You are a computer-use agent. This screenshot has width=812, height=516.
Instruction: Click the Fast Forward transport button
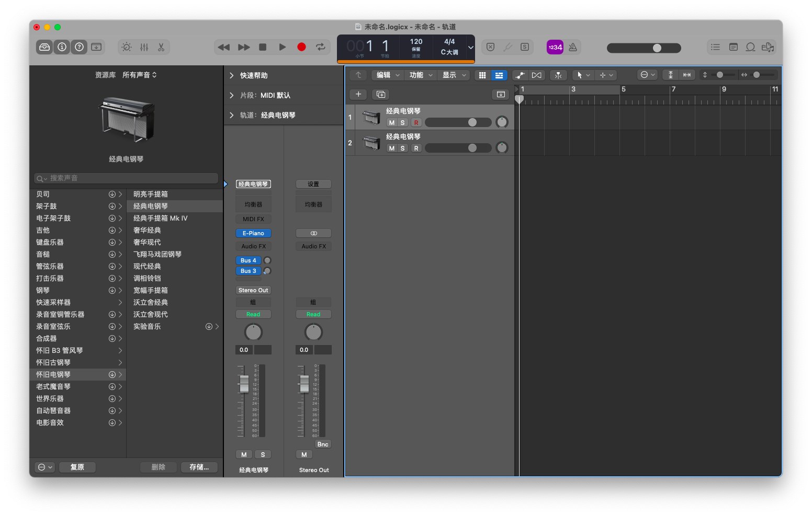[x=244, y=47]
